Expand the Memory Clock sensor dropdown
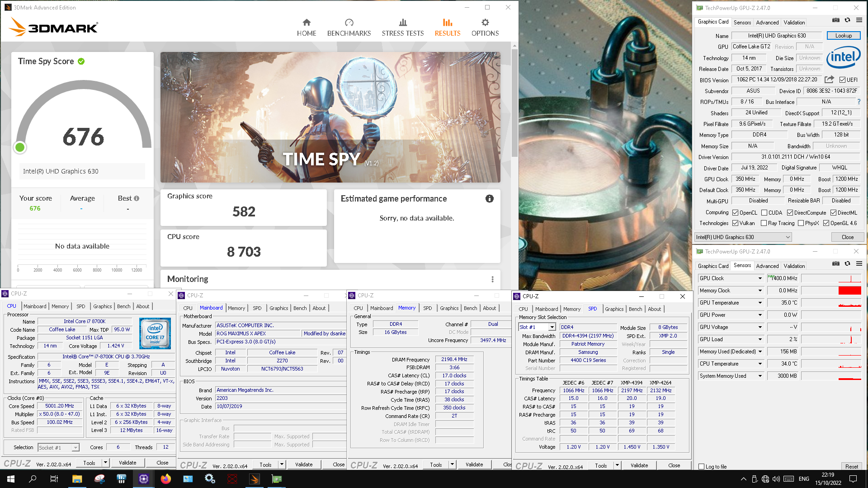The width and height of the screenshot is (868, 488). click(x=760, y=291)
